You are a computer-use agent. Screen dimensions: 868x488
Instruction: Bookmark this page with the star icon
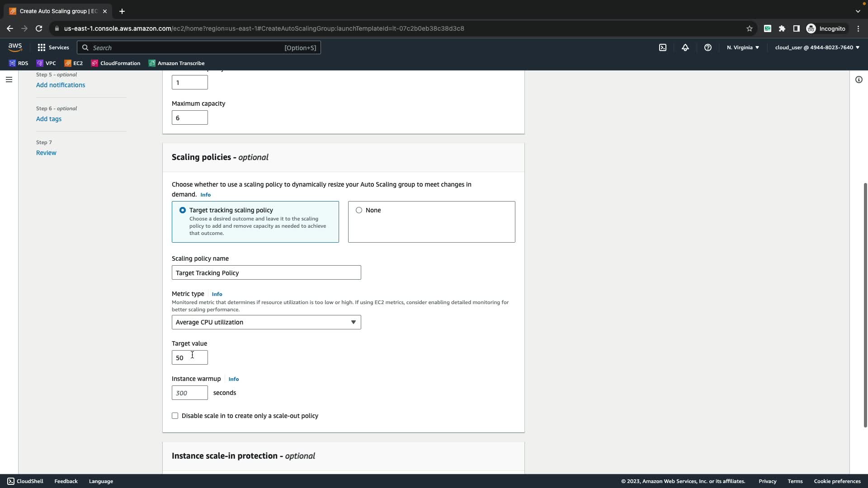[x=749, y=28]
